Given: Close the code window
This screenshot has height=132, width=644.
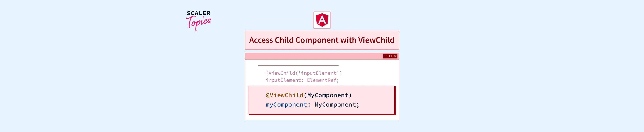Looking at the screenshot, I should pos(395,56).
